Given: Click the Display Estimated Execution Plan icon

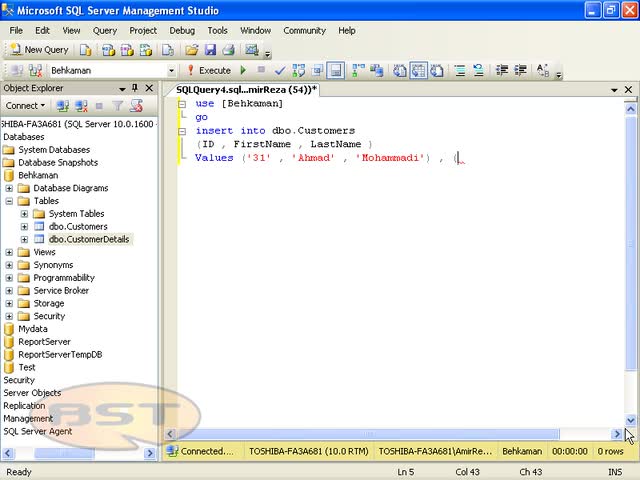Looking at the screenshot, I should 298,71.
